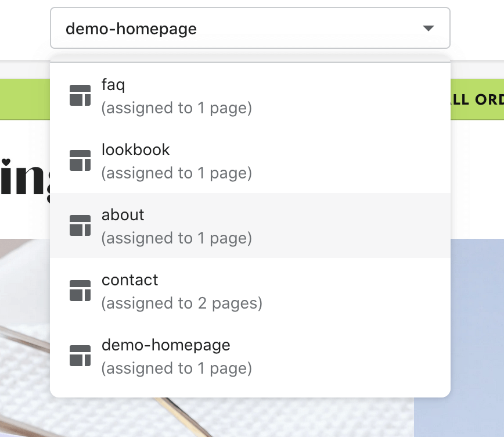Click the template icon next to lookbook
Image resolution: width=504 pixels, height=437 pixels.
(x=81, y=160)
